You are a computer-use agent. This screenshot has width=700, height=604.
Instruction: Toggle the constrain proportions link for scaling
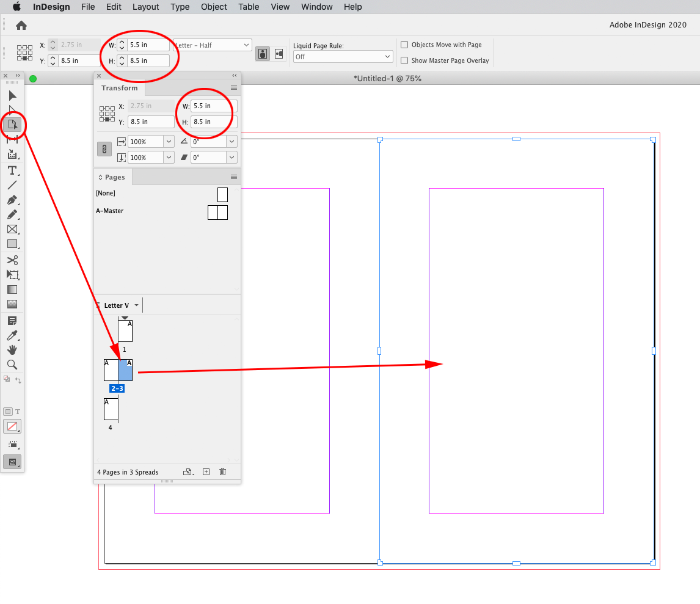pyautogui.click(x=104, y=149)
